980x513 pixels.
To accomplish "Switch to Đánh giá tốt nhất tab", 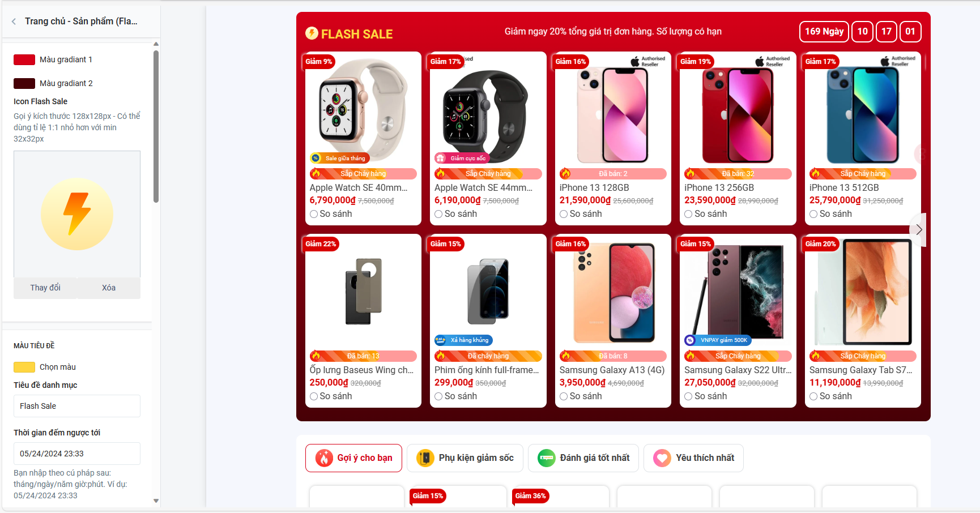I will (583, 458).
